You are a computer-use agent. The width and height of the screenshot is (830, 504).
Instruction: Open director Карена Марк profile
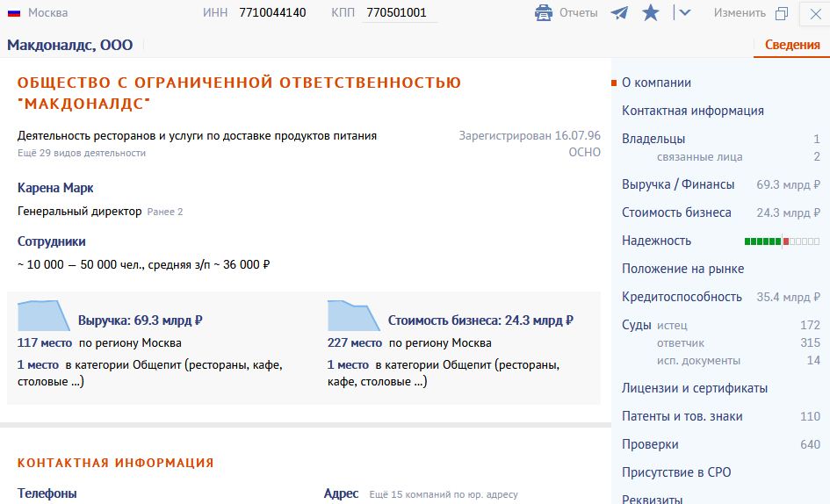[55, 188]
